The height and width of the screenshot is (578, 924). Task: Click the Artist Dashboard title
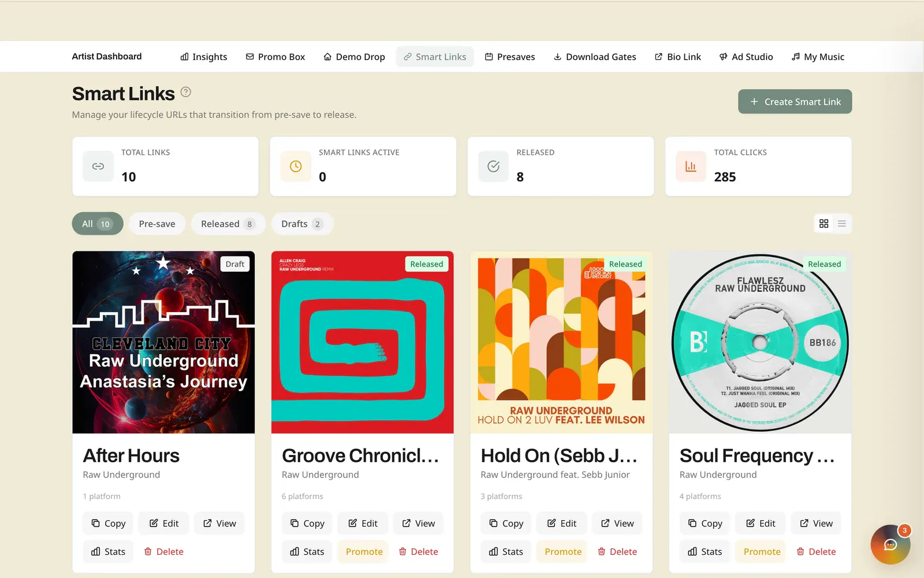click(107, 56)
